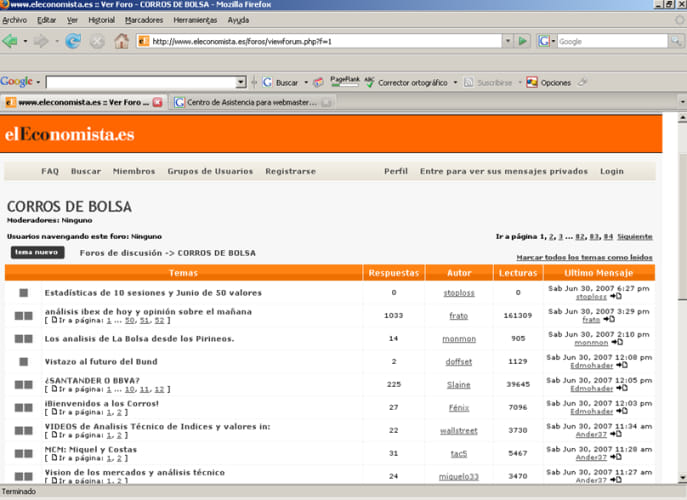Click the vertical scrollbar down arrow
687x500 pixels.
tap(682, 477)
